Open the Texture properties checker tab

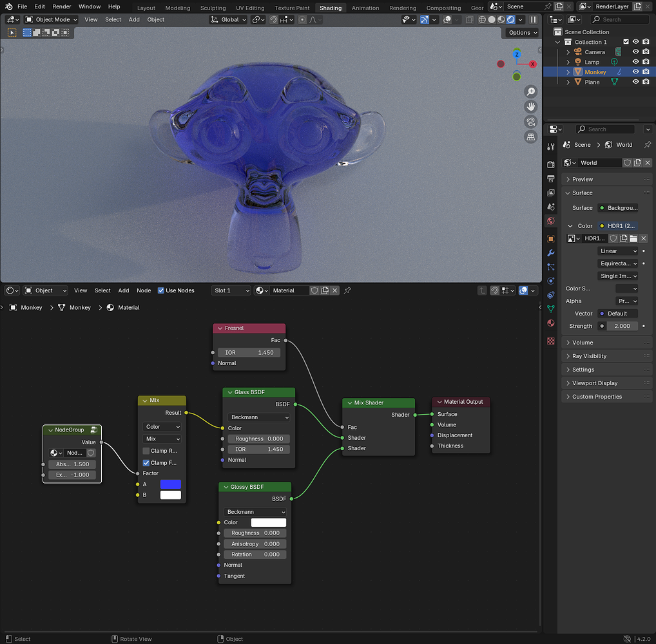pos(550,341)
